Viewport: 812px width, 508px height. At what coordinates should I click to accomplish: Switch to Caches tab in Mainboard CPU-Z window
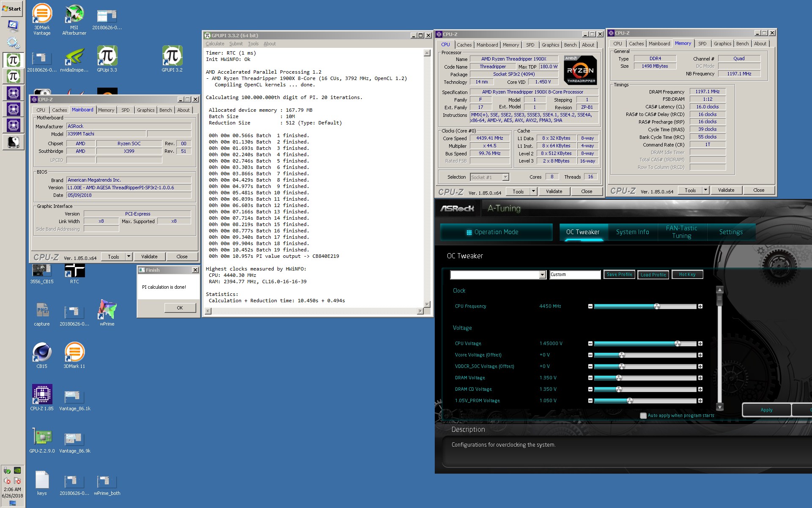(59, 110)
